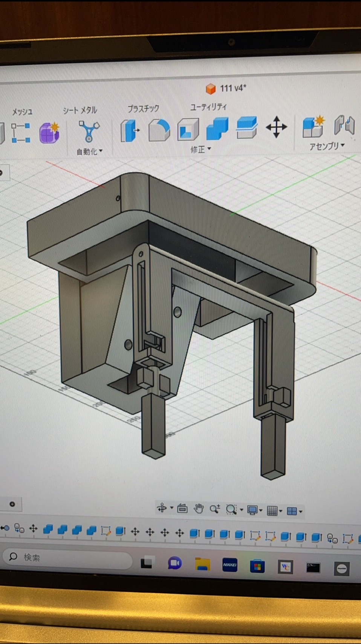Image resolution: width=361 pixels, height=644 pixels.
Task: Open the 修正 dropdown menu
Action: pyautogui.click(x=200, y=150)
